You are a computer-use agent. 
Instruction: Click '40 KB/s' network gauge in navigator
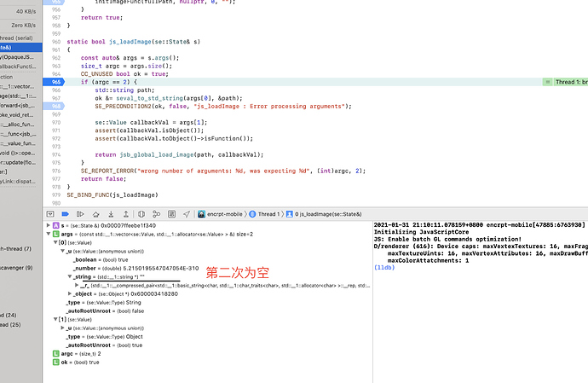coord(26,12)
